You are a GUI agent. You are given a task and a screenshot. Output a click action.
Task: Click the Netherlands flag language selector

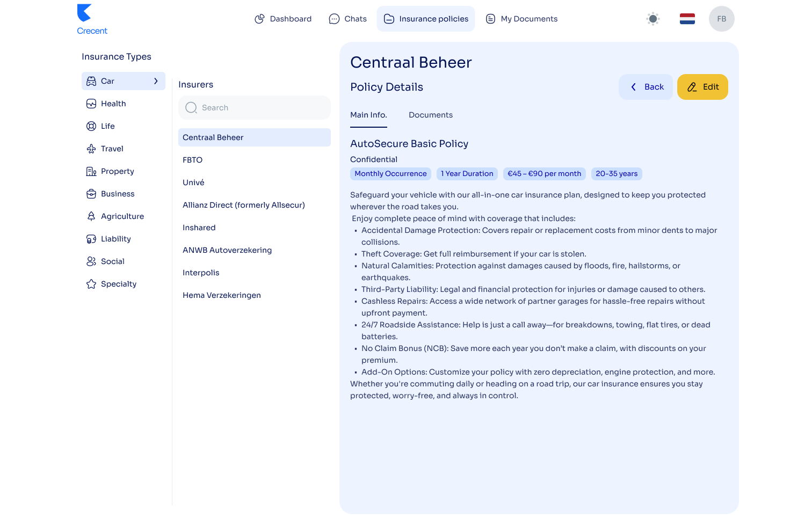[x=687, y=19]
